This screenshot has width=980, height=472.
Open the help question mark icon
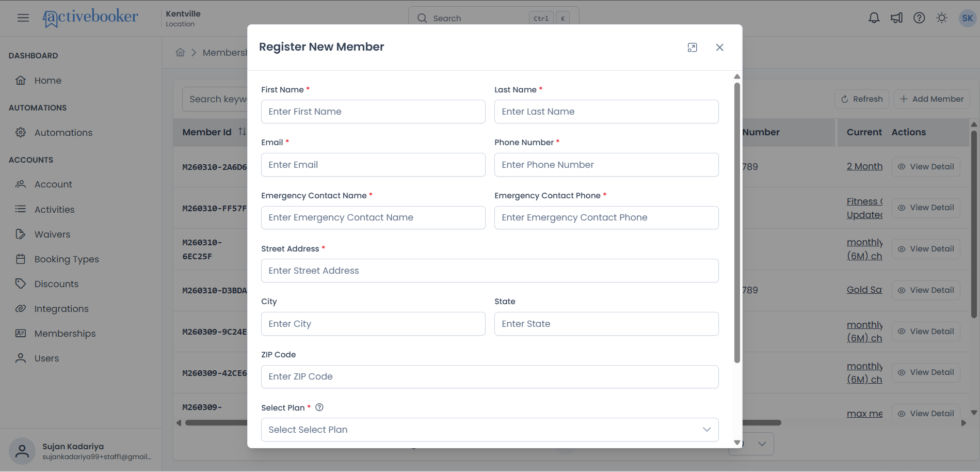point(919,18)
